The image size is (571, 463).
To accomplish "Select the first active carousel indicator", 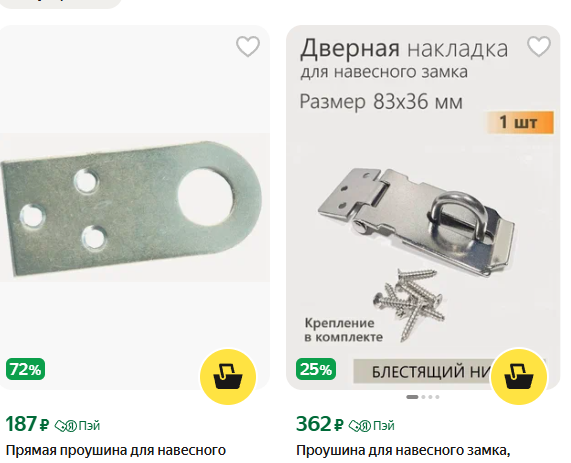I will tap(412, 397).
